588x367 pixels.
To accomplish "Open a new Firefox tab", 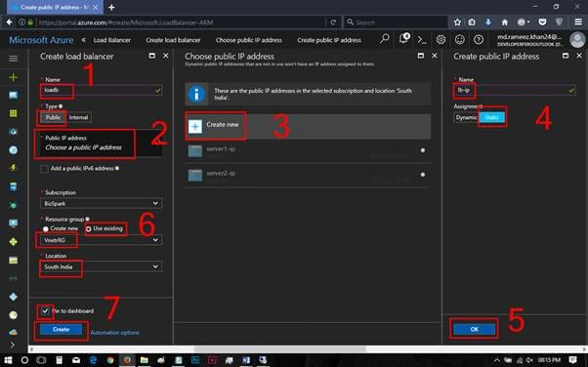I will click(111, 7).
